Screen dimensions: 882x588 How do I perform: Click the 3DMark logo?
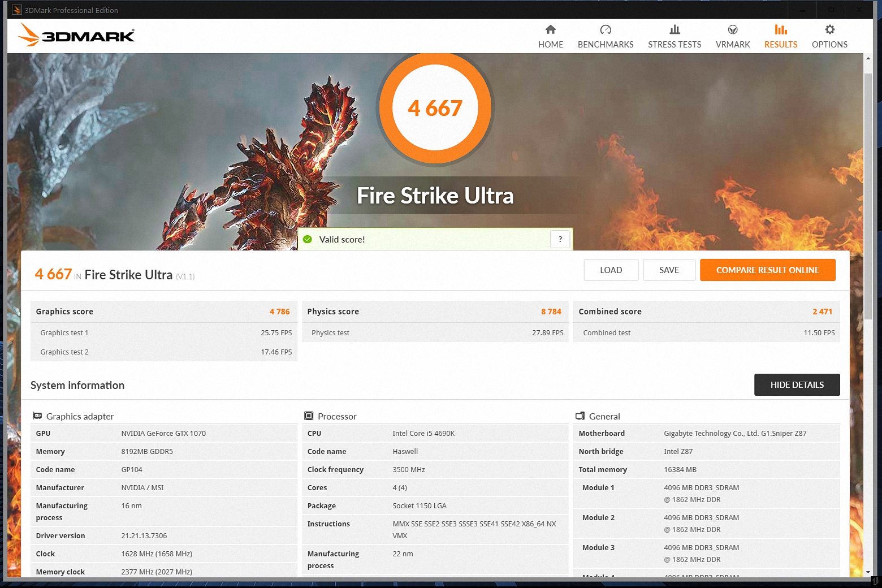76,35
